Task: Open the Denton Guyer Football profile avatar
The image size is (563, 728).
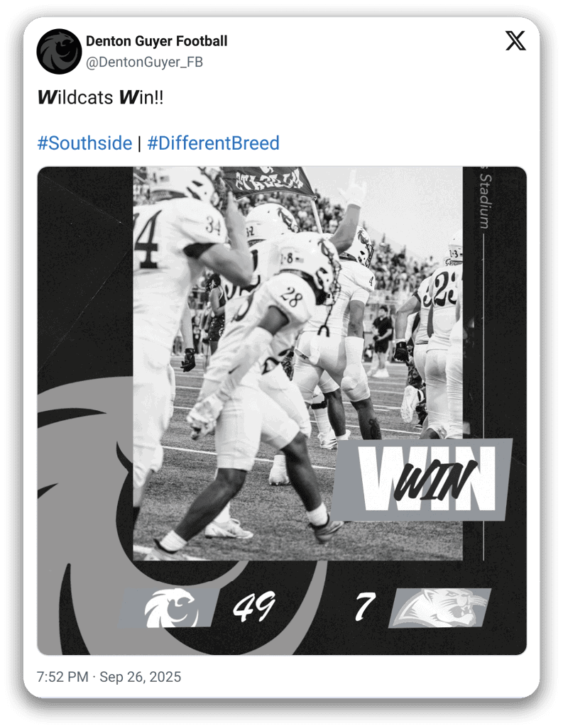Action: coord(59,52)
